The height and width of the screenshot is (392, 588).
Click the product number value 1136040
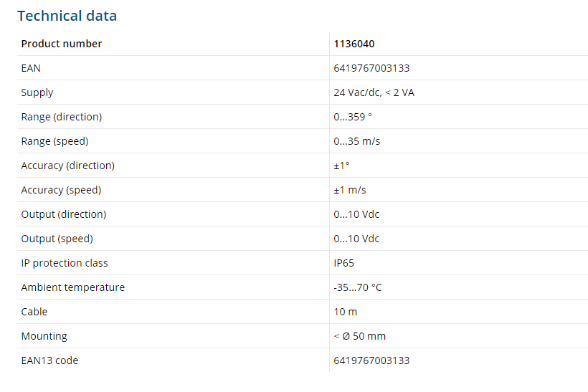pos(354,44)
